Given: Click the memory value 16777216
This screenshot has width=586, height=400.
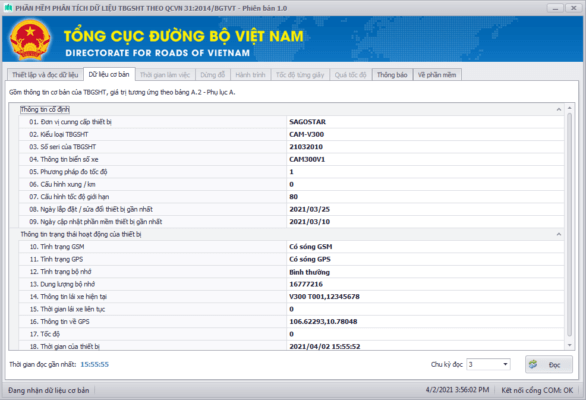Looking at the screenshot, I should 306,284.
